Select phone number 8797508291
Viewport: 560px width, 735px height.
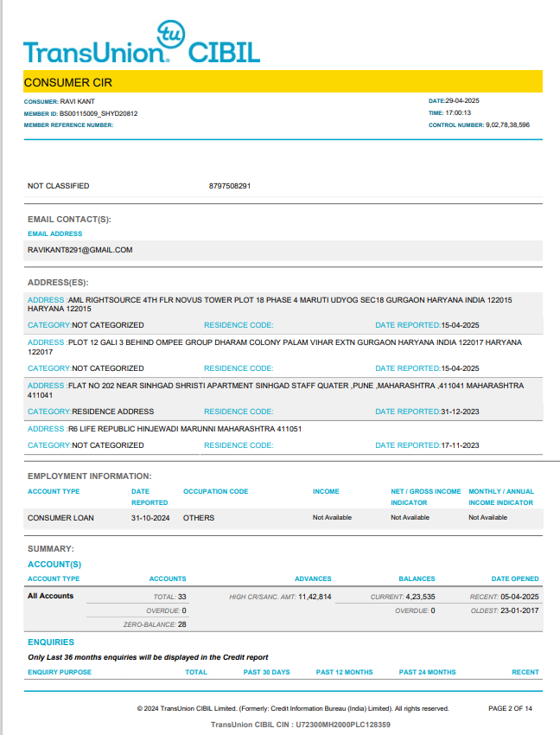(x=230, y=186)
